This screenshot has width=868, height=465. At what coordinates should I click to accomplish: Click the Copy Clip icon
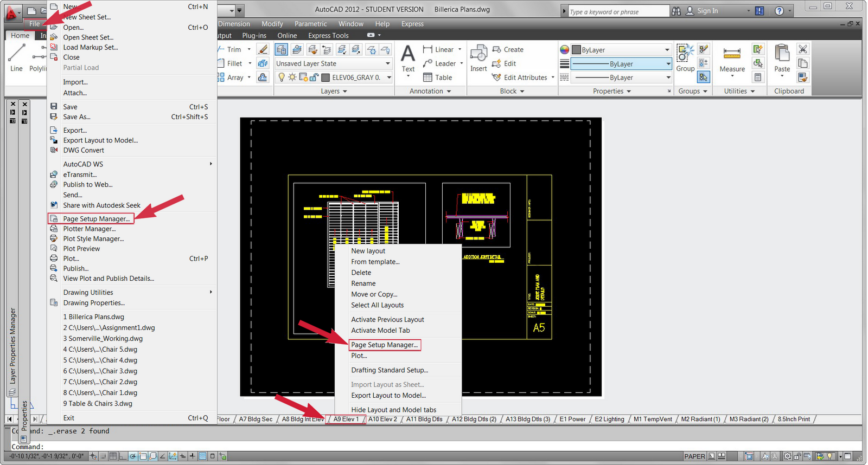point(803,63)
